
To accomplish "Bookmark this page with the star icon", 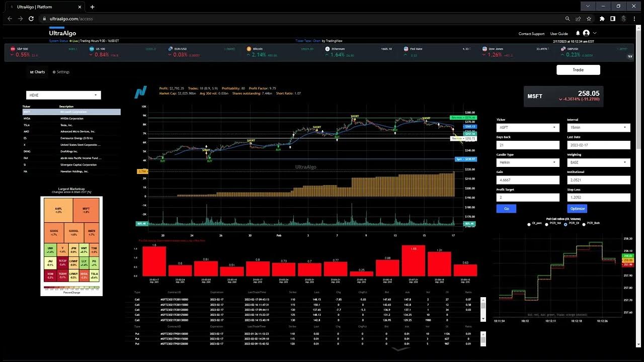I will (589, 19).
